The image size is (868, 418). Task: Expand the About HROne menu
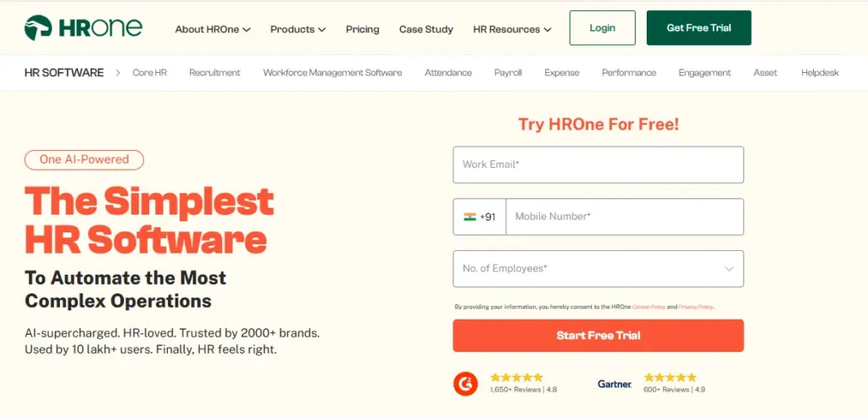213,29
